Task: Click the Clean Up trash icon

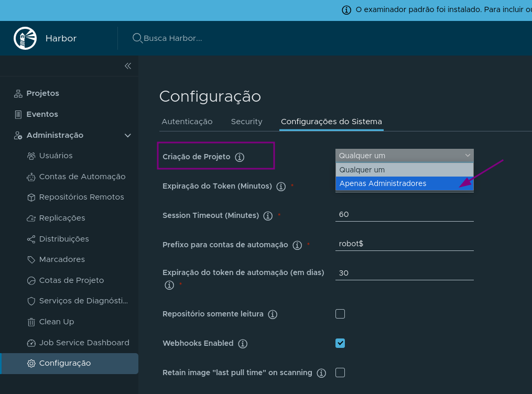Action: tap(31, 322)
